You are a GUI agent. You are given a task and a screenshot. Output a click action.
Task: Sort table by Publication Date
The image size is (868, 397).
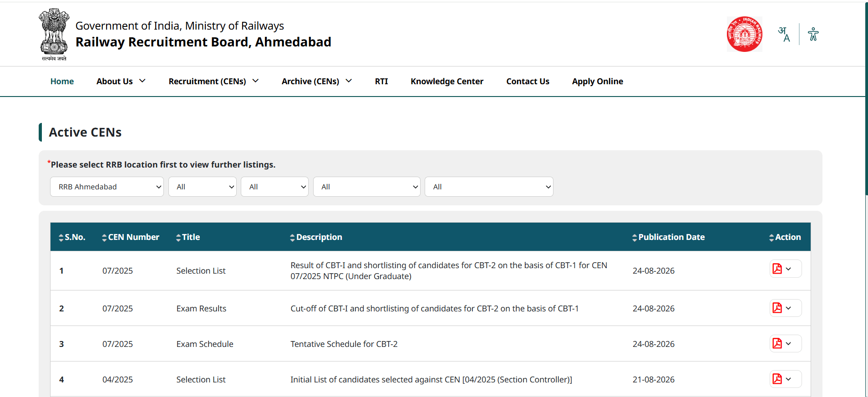click(668, 237)
